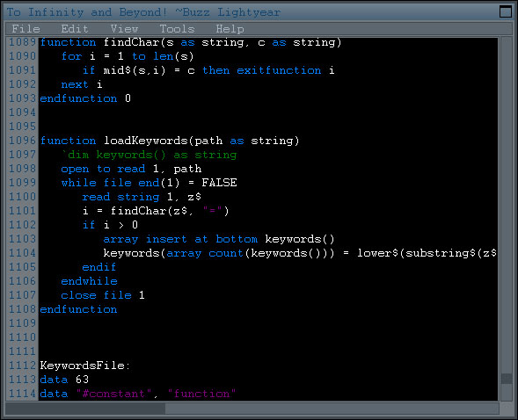
Task: Click the empty vertical scrollbar track
Action: [506, 205]
